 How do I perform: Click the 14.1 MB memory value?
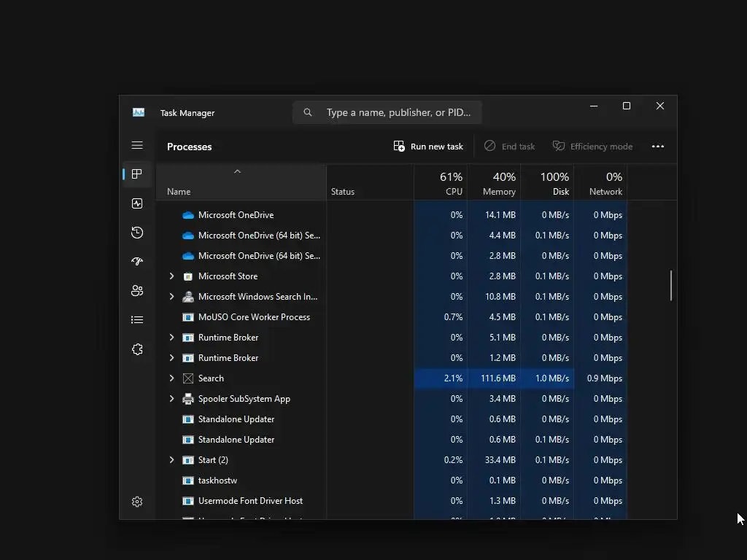click(x=500, y=215)
